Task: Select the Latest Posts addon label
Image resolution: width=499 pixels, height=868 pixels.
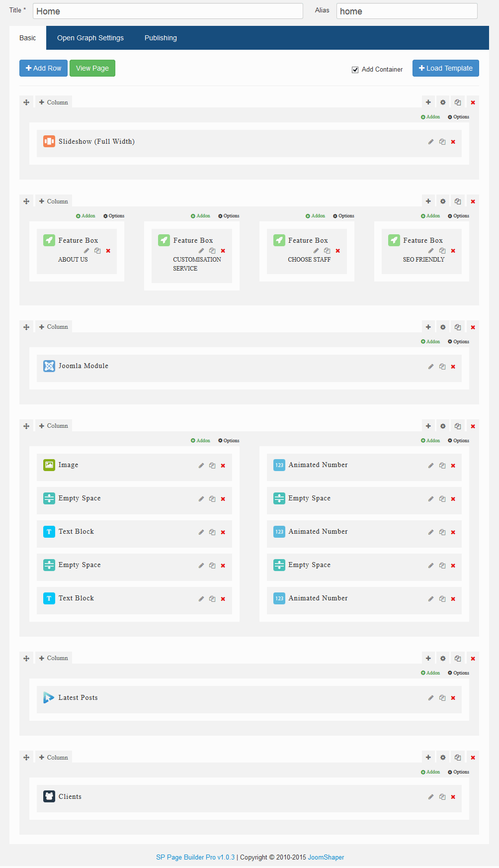Action: [78, 697]
